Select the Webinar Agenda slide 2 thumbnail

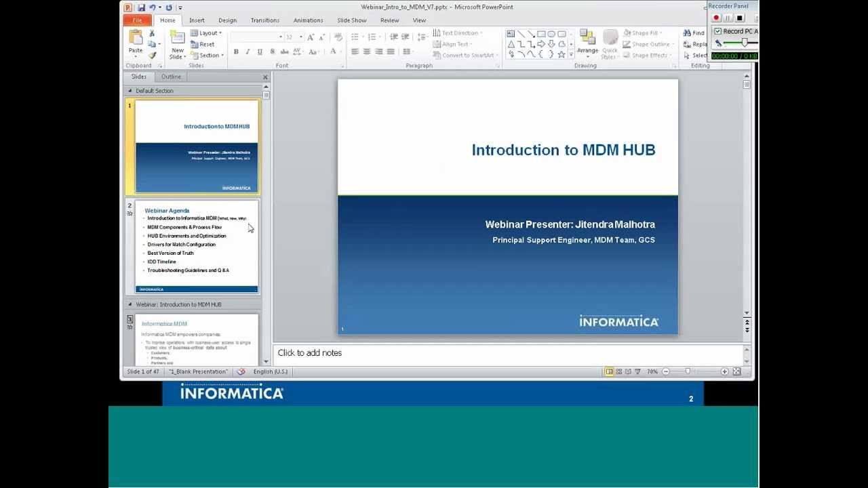(x=197, y=247)
